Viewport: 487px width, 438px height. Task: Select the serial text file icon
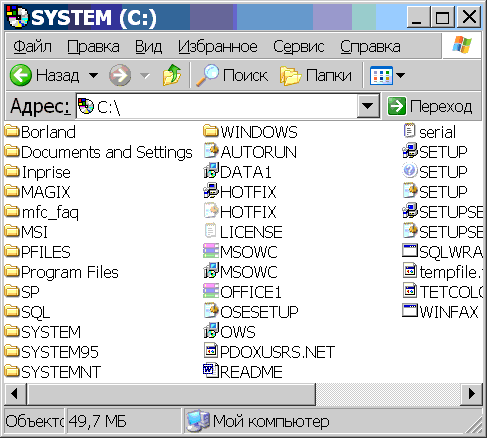pyautogui.click(x=409, y=131)
